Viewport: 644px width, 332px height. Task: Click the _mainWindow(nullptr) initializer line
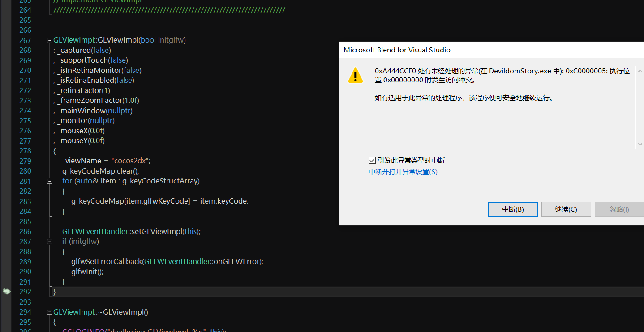(93, 111)
